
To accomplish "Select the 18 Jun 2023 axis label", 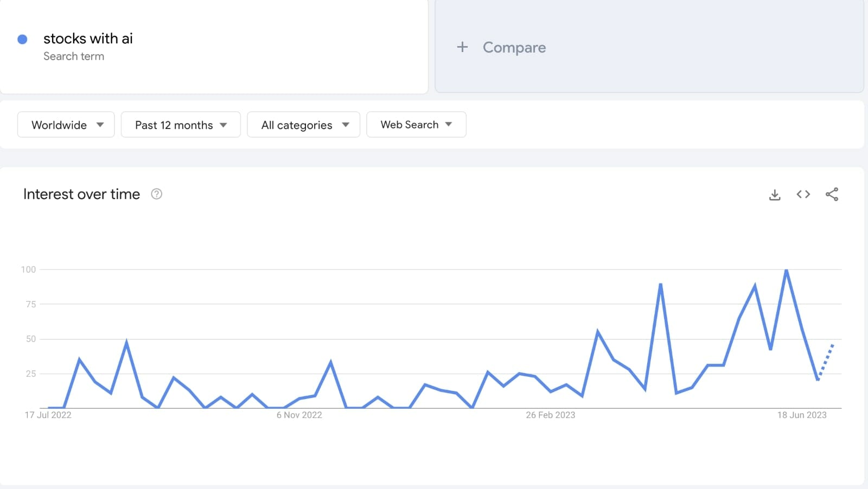I will click(x=802, y=415).
